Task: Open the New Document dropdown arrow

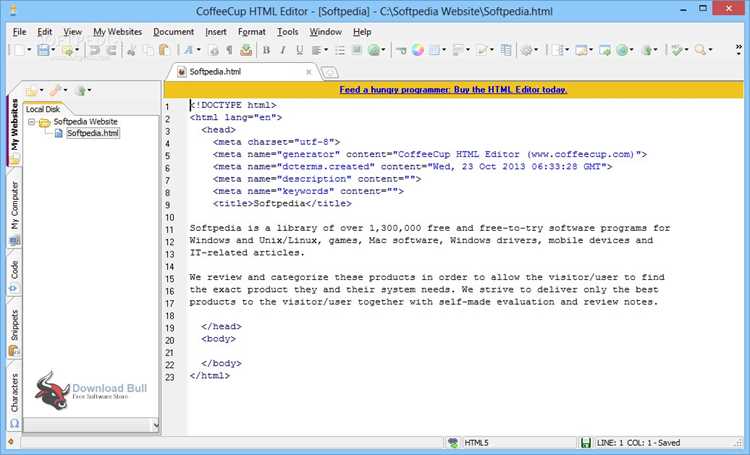Action: [29, 50]
